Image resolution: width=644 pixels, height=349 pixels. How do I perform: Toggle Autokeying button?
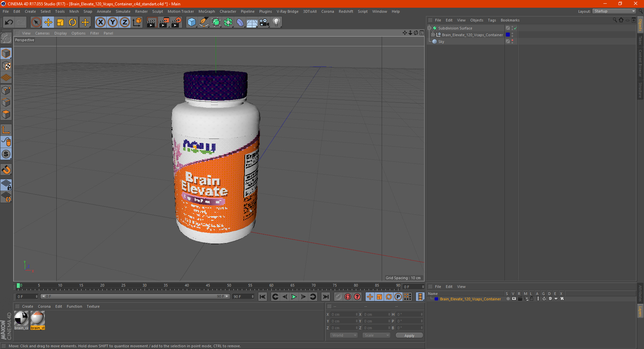[x=348, y=297]
